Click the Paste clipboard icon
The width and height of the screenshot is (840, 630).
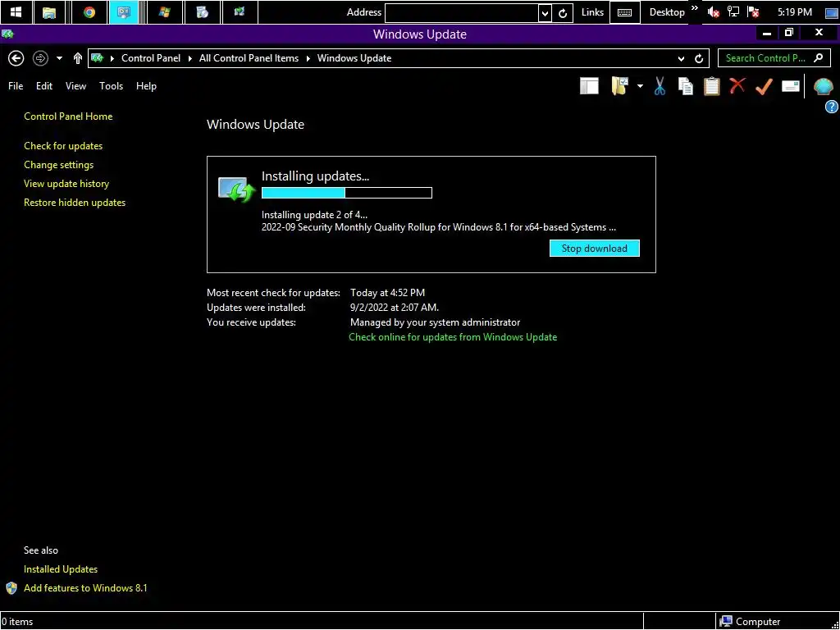711,86
